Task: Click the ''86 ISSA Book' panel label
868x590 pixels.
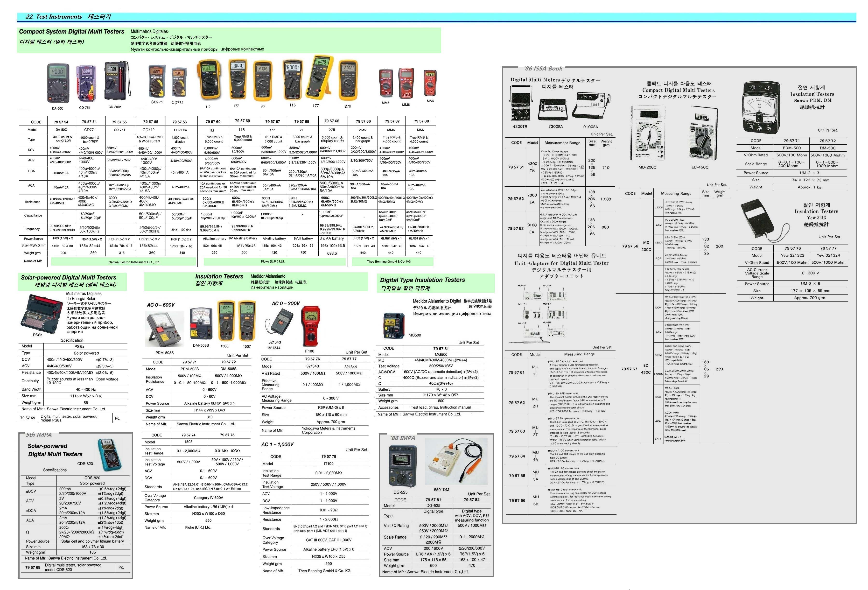Action: pyautogui.click(x=543, y=68)
